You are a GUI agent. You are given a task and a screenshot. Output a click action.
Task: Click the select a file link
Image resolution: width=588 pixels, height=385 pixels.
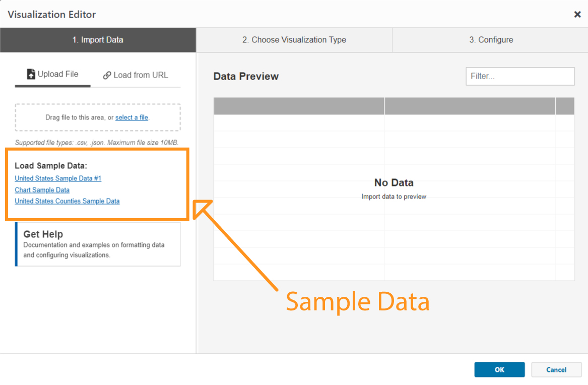tap(132, 117)
